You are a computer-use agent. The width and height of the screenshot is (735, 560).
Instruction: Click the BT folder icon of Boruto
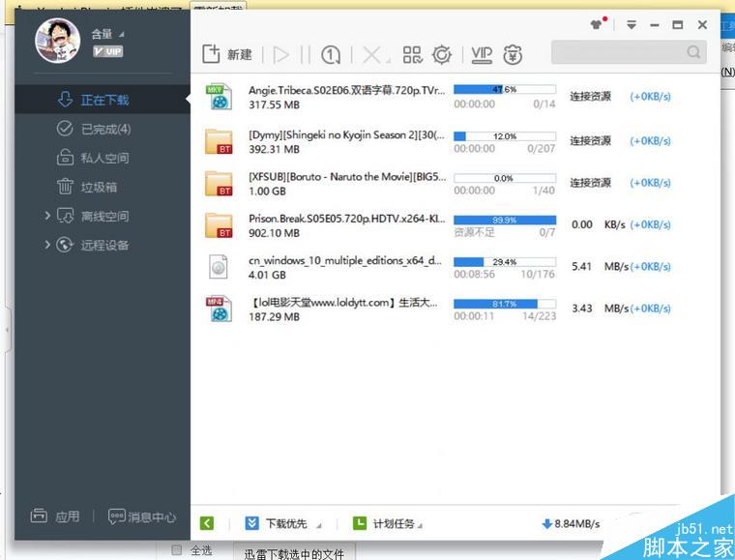(x=219, y=183)
